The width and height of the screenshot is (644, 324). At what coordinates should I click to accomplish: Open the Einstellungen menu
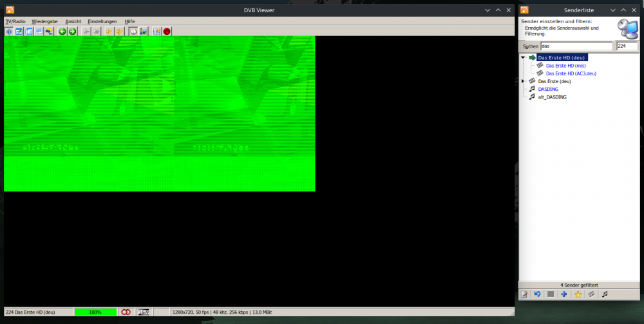(x=102, y=21)
